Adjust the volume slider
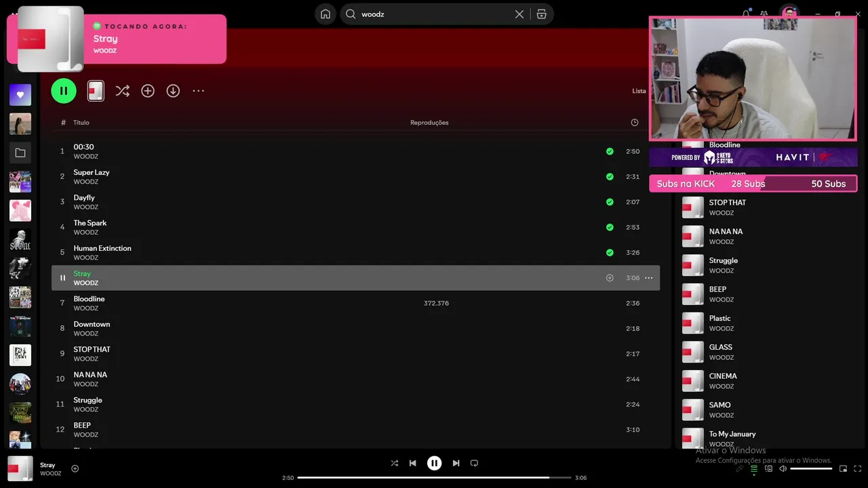The width and height of the screenshot is (868, 488). click(811, 469)
